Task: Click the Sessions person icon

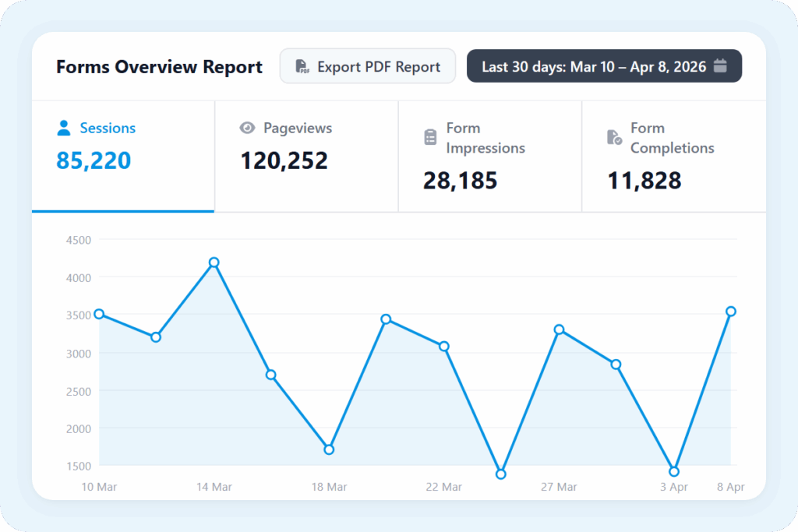Action: point(64,129)
